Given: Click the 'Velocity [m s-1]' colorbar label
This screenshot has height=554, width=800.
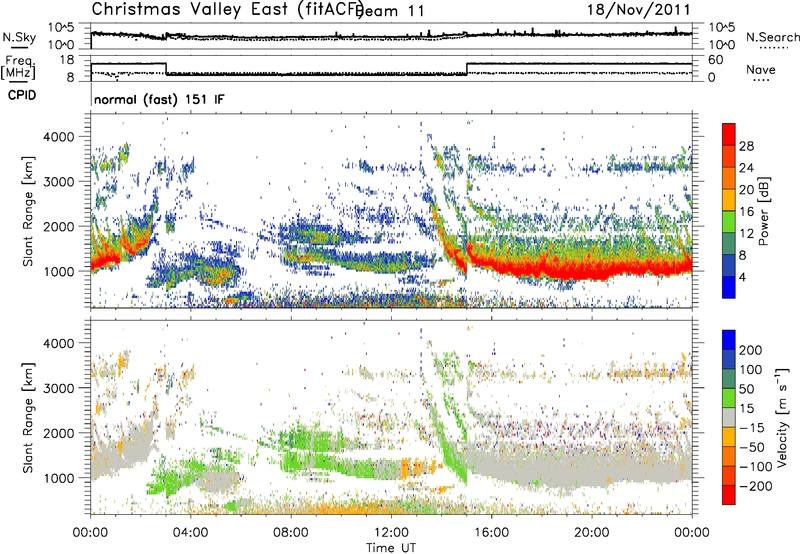Looking at the screenshot, I should tap(781, 417).
